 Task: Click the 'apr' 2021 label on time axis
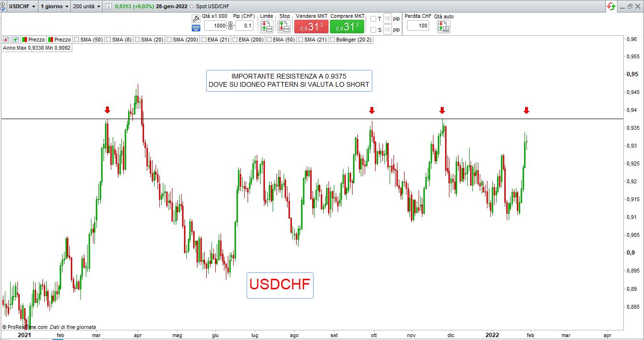click(x=137, y=335)
